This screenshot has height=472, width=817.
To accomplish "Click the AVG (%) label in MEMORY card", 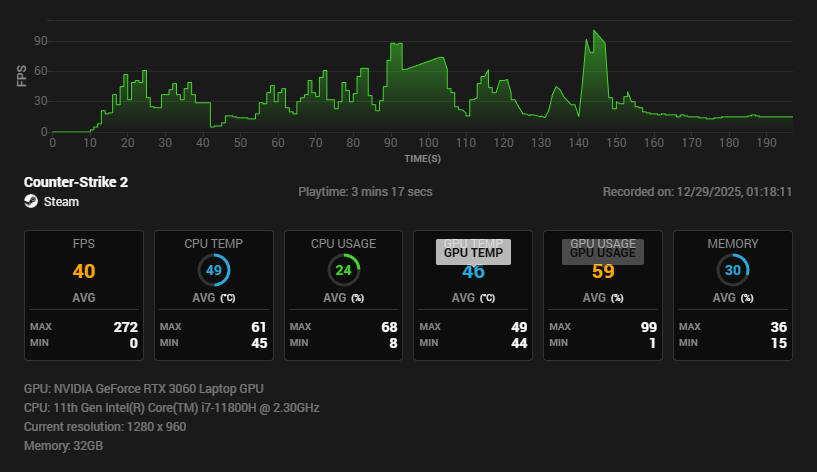I will click(733, 298).
